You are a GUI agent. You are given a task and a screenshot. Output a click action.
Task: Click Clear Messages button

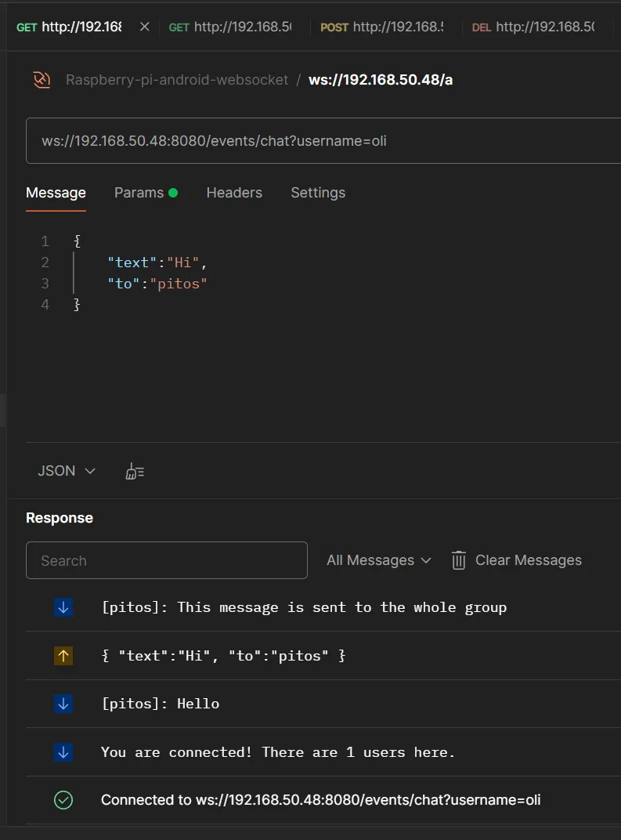tap(517, 560)
